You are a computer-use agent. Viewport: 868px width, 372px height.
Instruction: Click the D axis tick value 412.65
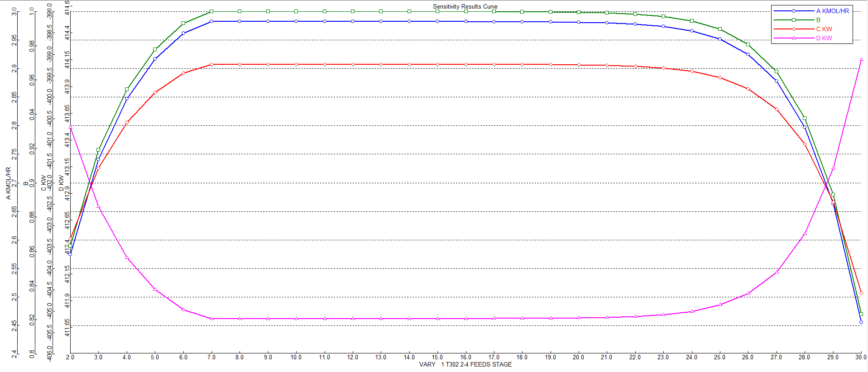[x=67, y=220]
